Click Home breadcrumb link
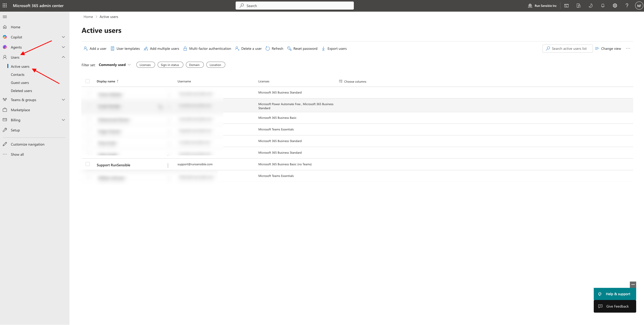 pos(88,17)
